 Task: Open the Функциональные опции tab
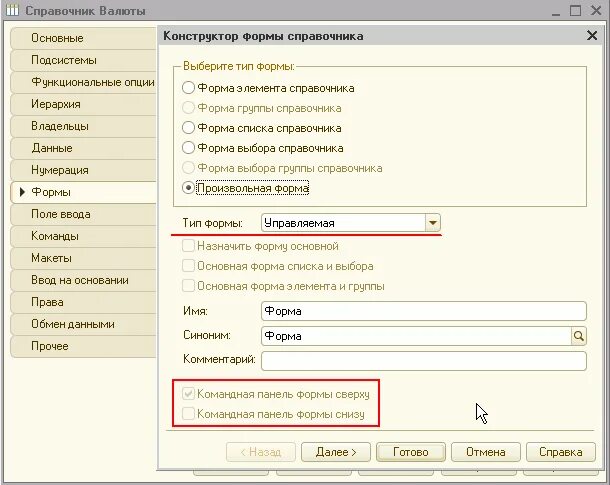pyautogui.click(x=83, y=82)
